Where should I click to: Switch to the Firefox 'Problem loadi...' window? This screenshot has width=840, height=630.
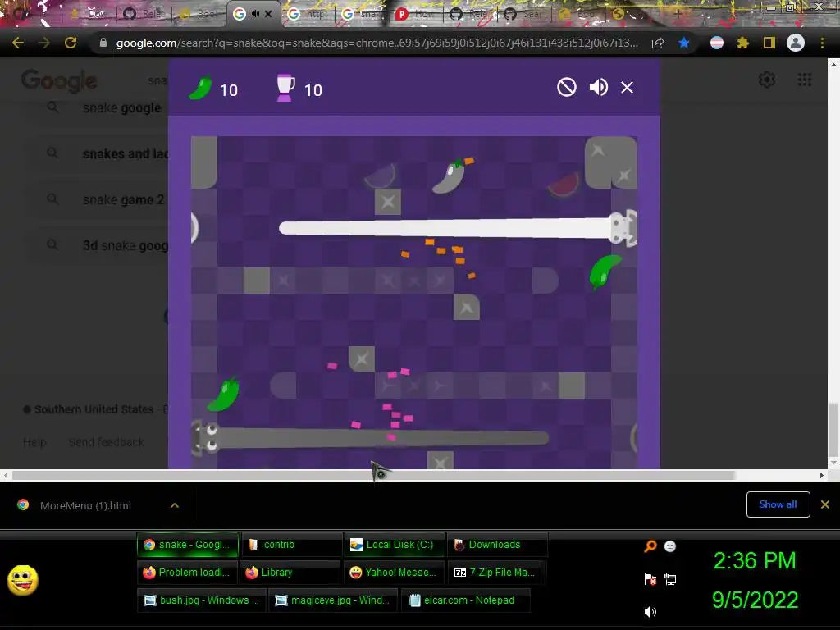click(187, 572)
